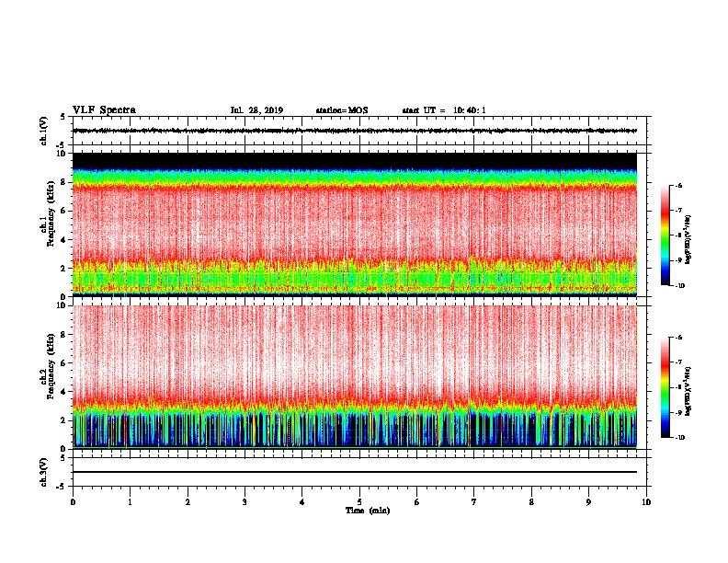Click inside the ch.1 spectrogram plot
The width and height of the screenshot is (728, 563).
click(355, 224)
